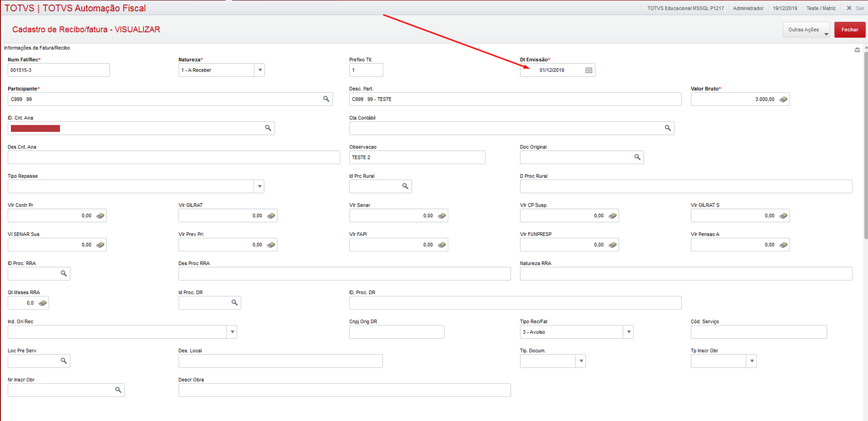Open calculator icon for Vlr CP Susp.
The height and width of the screenshot is (421, 868).
(612, 216)
